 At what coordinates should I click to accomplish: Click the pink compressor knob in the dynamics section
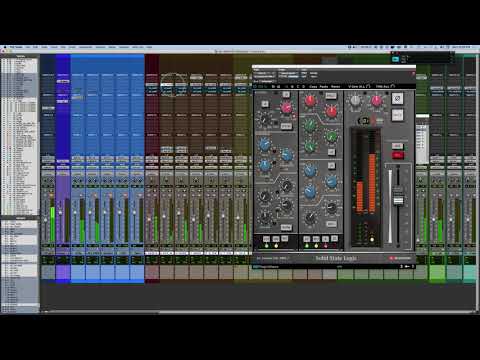coord(286,107)
